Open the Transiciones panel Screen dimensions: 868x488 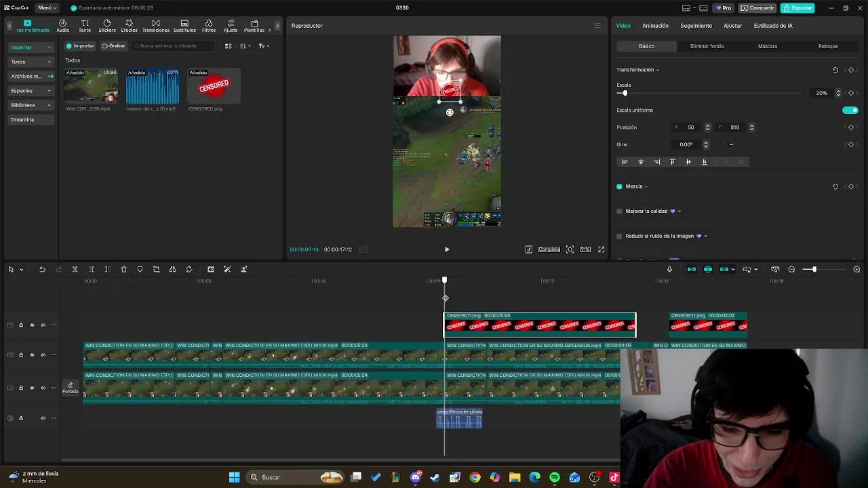(156, 26)
